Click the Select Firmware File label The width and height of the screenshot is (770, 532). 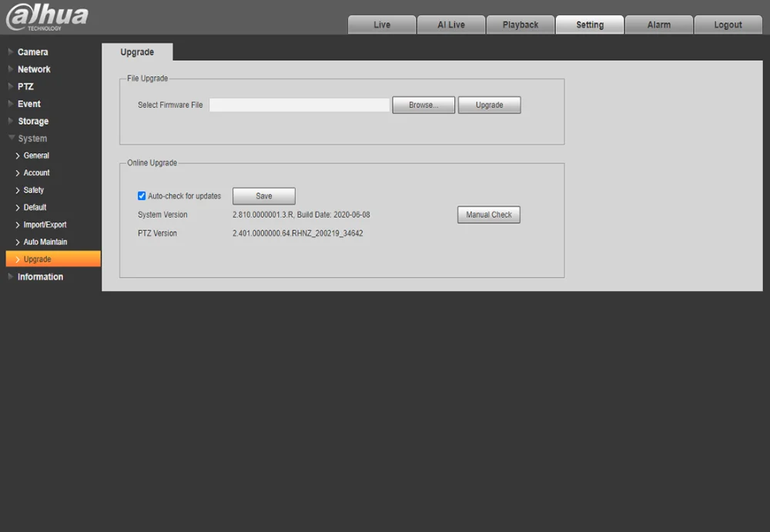[x=170, y=105]
